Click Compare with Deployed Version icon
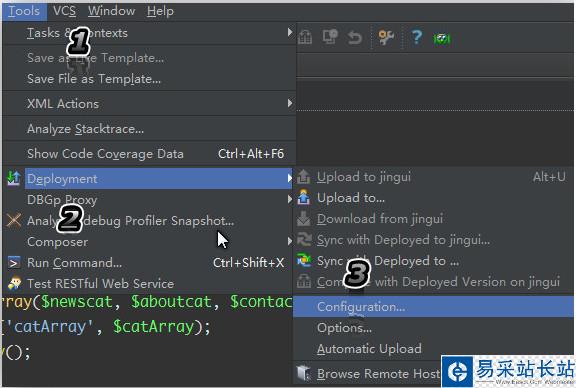Viewport: 576px width, 388px height. pyautogui.click(x=304, y=281)
